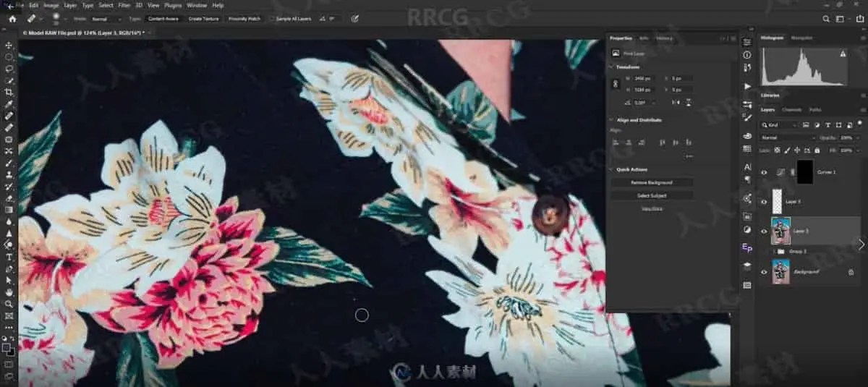The image size is (868, 387).
Task: Filter layers by adjustment layers icon
Action: pyautogui.click(x=819, y=125)
